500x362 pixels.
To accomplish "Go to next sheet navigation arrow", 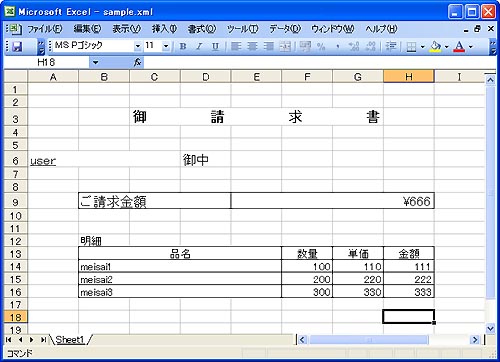I will (32, 340).
